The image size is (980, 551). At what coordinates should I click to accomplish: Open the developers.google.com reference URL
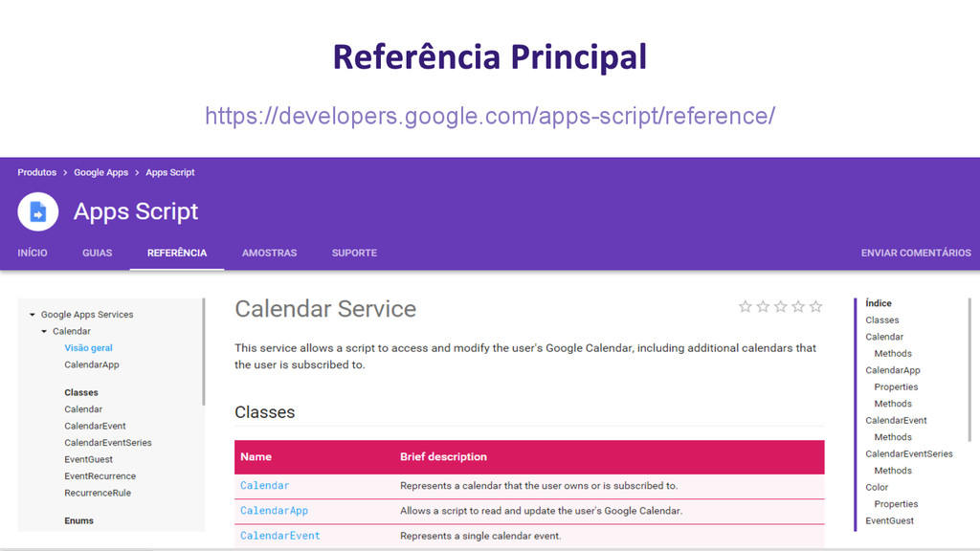click(x=490, y=116)
